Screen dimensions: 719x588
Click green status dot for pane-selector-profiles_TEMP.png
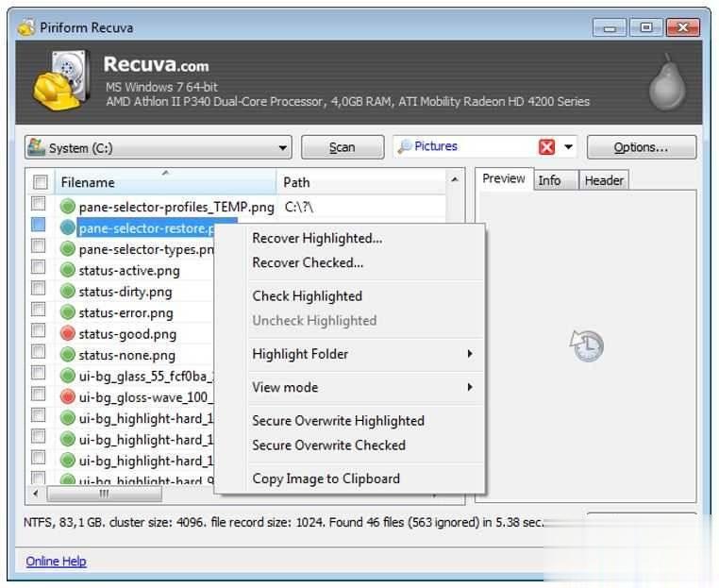coord(67,207)
